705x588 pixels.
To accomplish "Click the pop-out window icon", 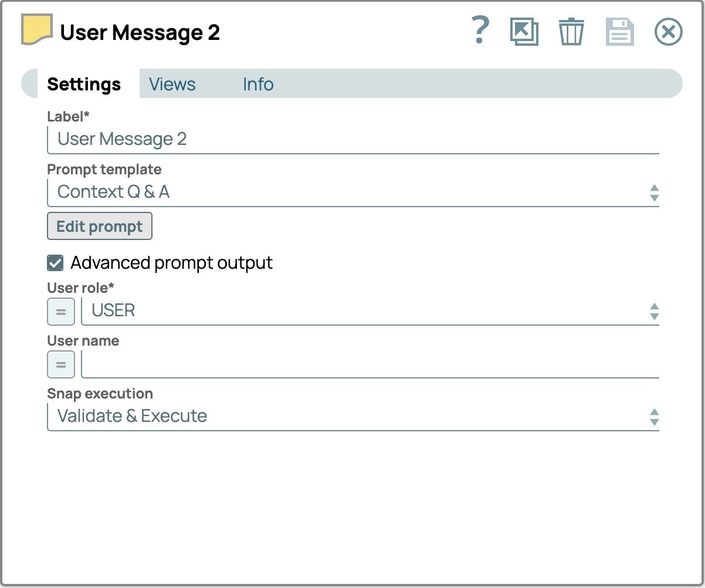I will point(524,31).
